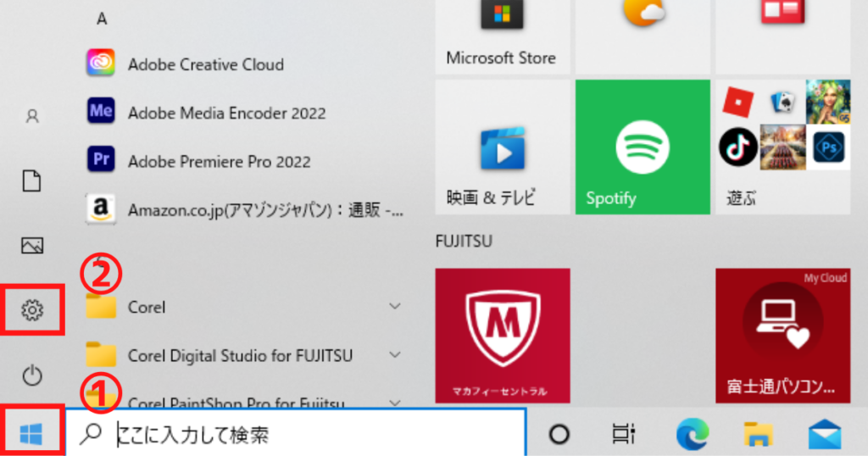
Task: Open the Amazon.co.jp shortcut icon
Action: coord(101,209)
